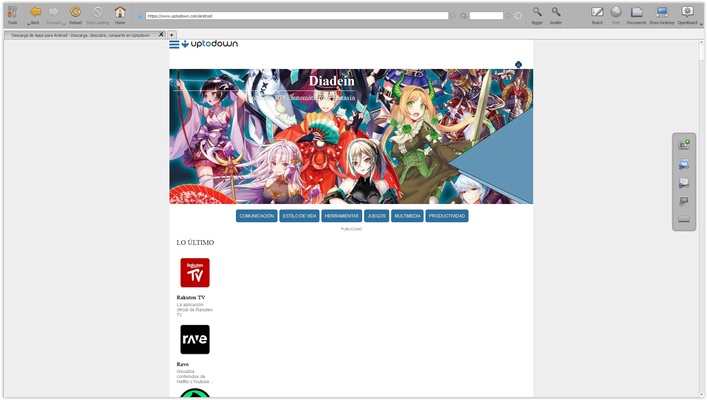This screenshot has height=400, width=707.
Task: Go back with the Back arrow
Action: (35, 12)
